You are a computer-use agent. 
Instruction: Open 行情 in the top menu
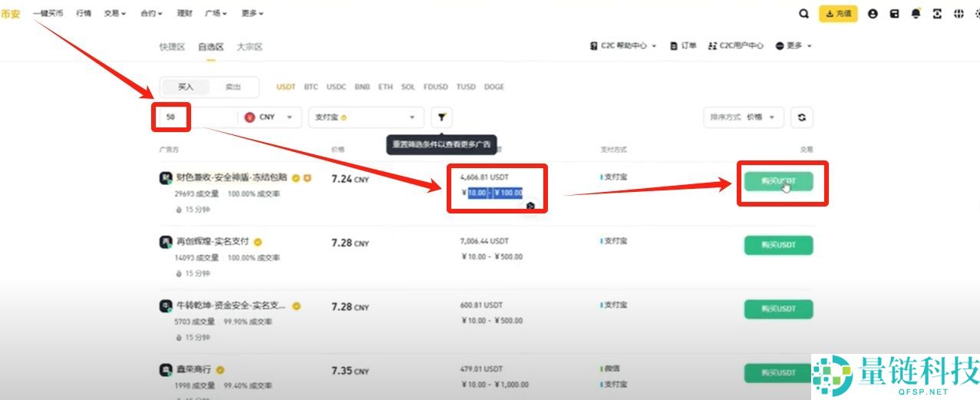(x=84, y=14)
